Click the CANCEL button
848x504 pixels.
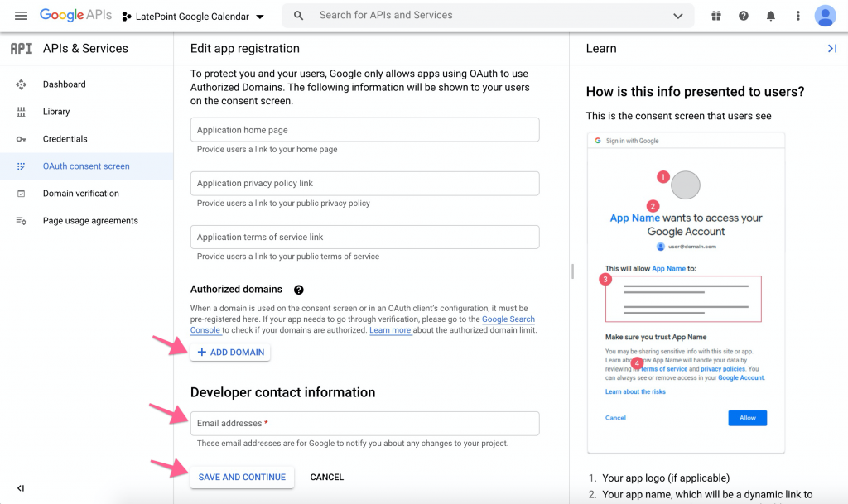(x=326, y=478)
